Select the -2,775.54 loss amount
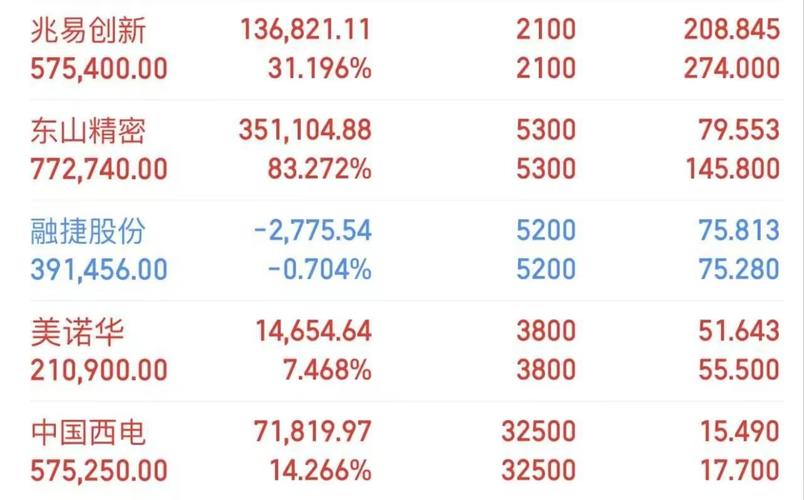 click(312, 231)
